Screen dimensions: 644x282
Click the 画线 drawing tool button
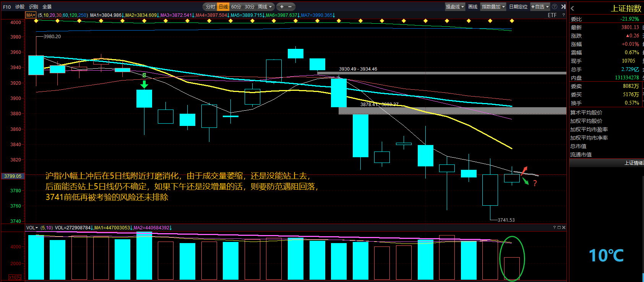[x=473, y=6]
